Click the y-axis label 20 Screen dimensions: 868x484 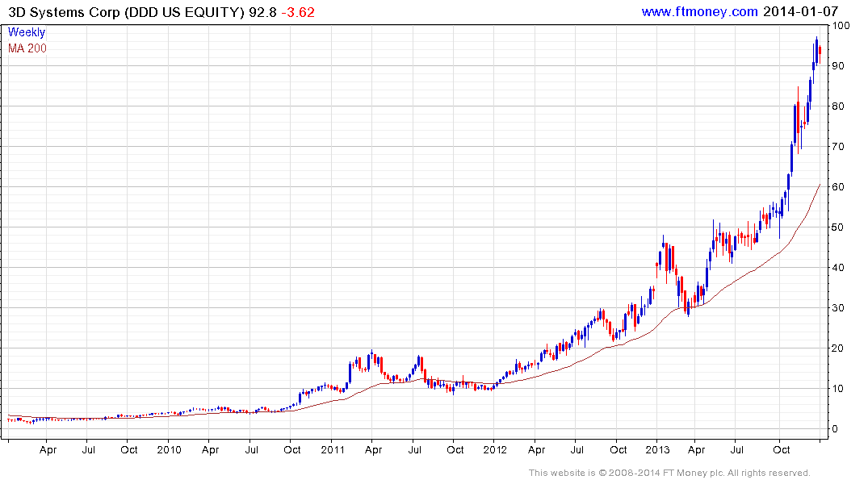pos(838,348)
